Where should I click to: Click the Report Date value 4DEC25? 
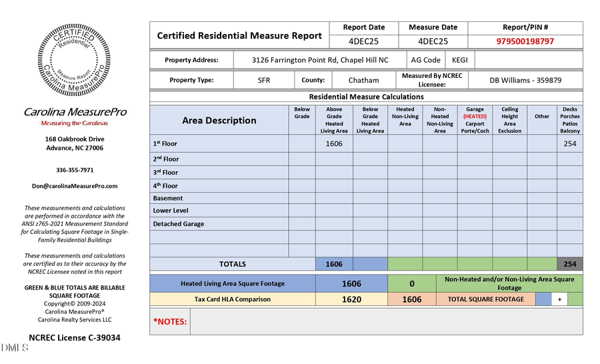(x=363, y=41)
